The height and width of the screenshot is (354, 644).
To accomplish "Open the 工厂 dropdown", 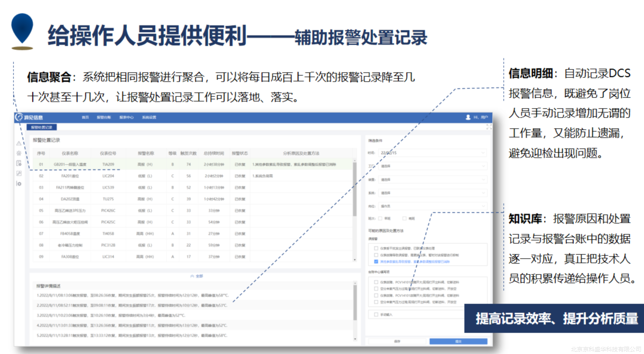I will 433,166.
